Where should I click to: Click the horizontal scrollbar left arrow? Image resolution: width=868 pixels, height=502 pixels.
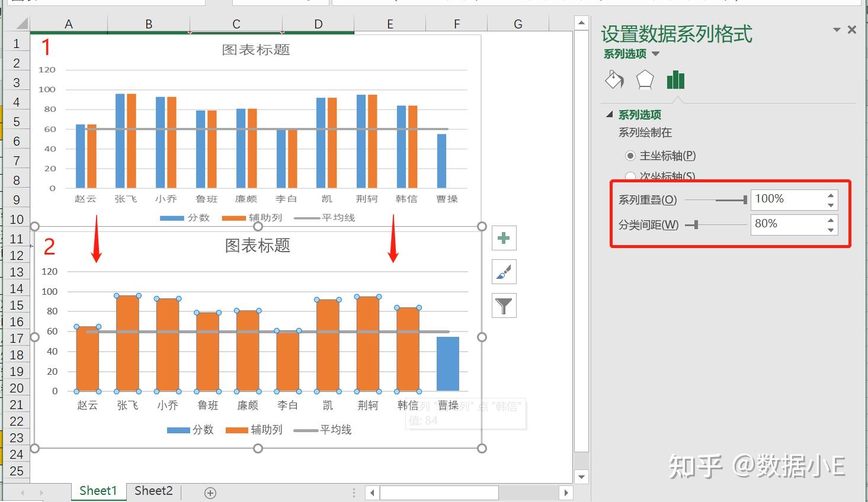(x=372, y=493)
